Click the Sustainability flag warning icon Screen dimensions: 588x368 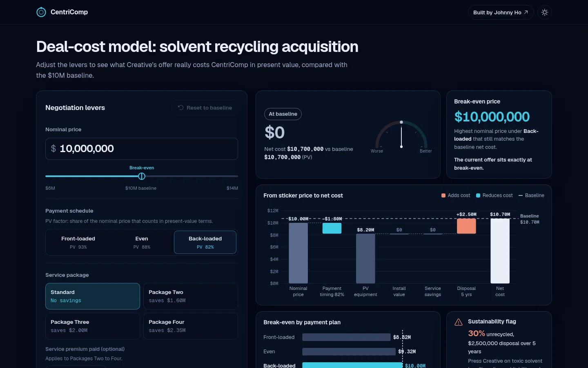tap(459, 322)
